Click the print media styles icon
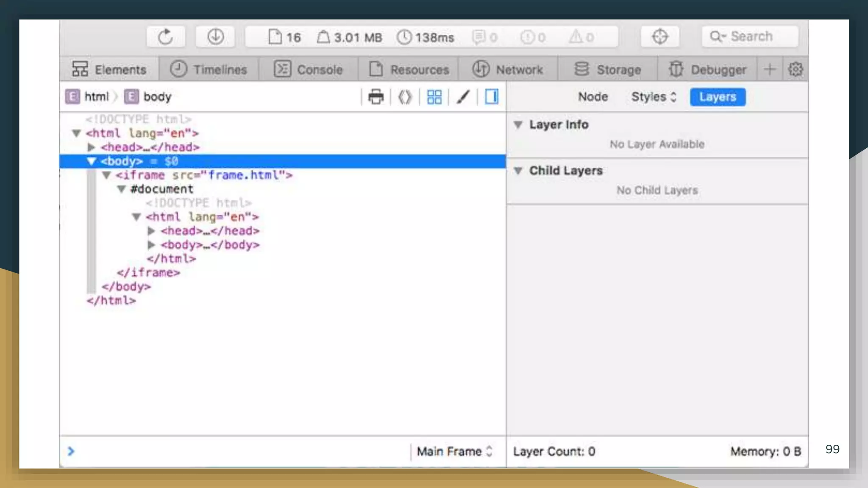 376,97
